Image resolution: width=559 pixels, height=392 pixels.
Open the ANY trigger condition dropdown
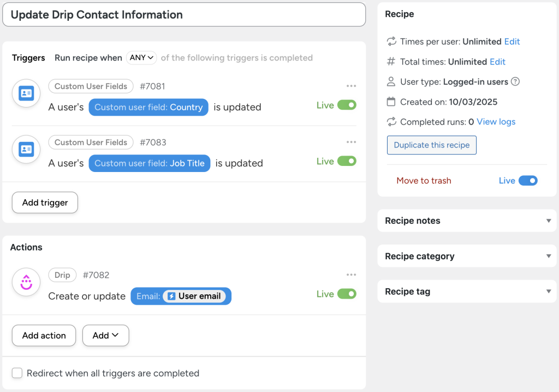[x=141, y=58]
